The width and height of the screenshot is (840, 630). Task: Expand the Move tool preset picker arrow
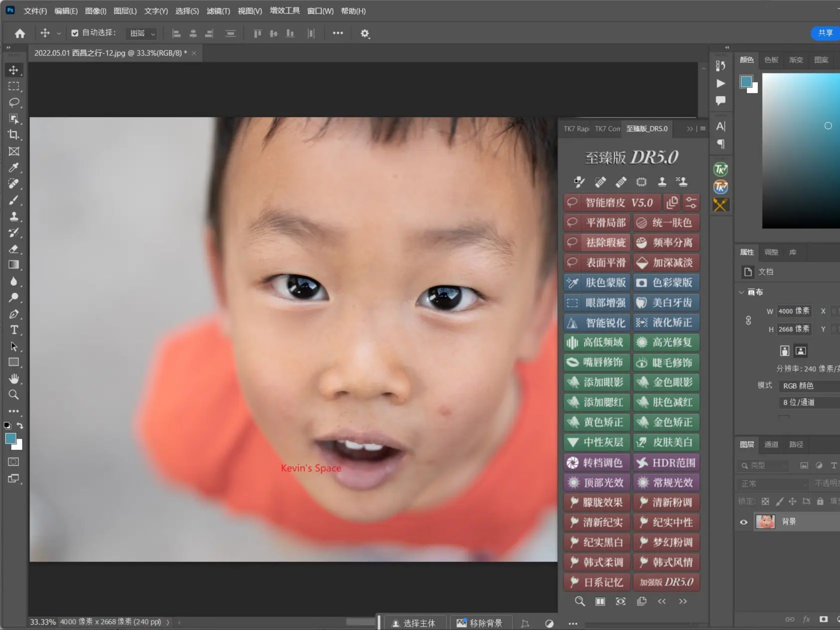click(x=58, y=33)
